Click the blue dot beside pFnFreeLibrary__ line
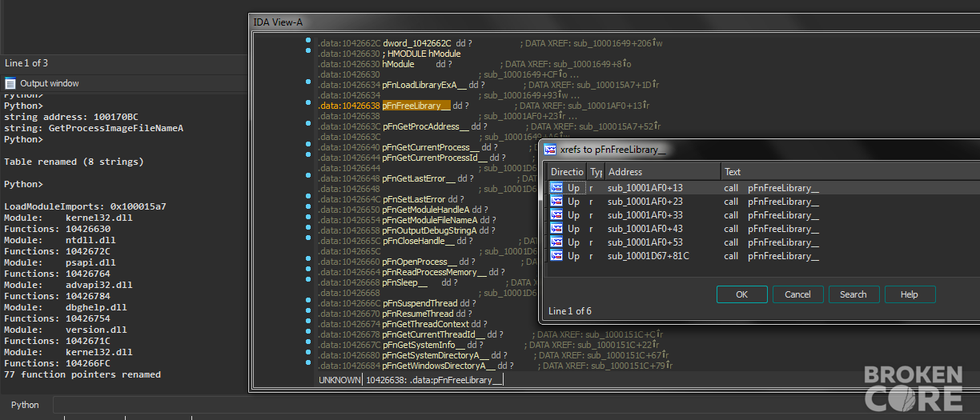 click(308, 102)
